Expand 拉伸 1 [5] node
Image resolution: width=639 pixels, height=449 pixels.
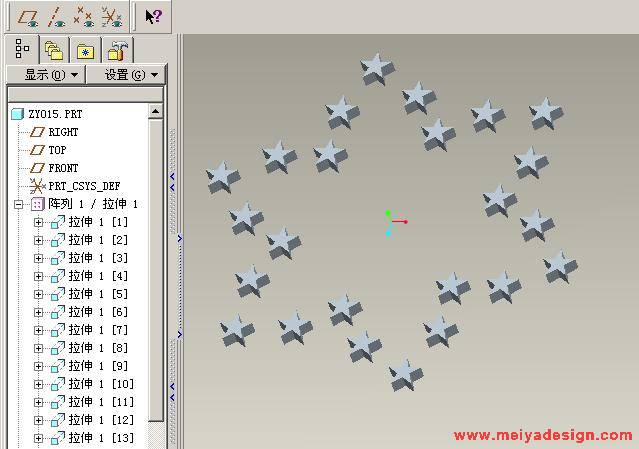(x=38, y=294)
